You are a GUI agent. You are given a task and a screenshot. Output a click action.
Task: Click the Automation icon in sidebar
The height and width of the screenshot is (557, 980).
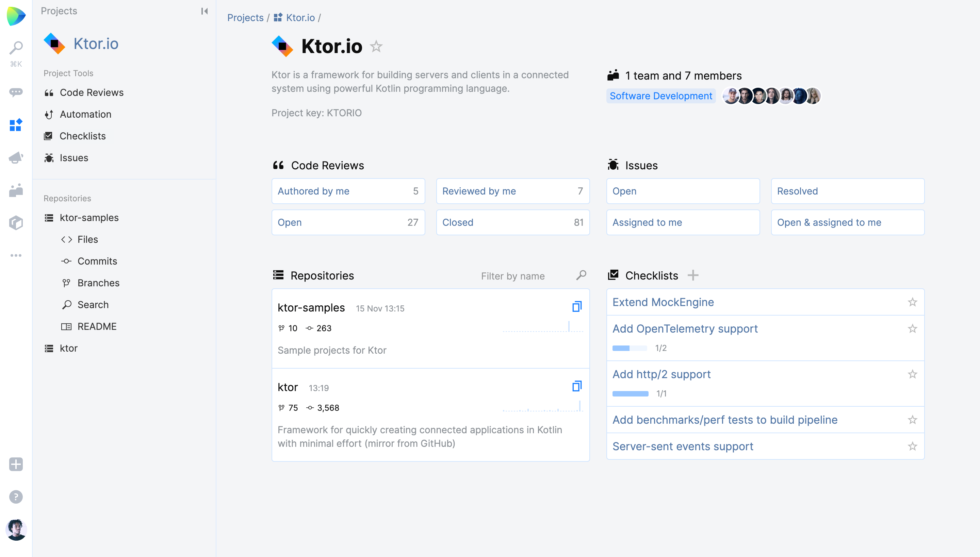click(49, 114)
